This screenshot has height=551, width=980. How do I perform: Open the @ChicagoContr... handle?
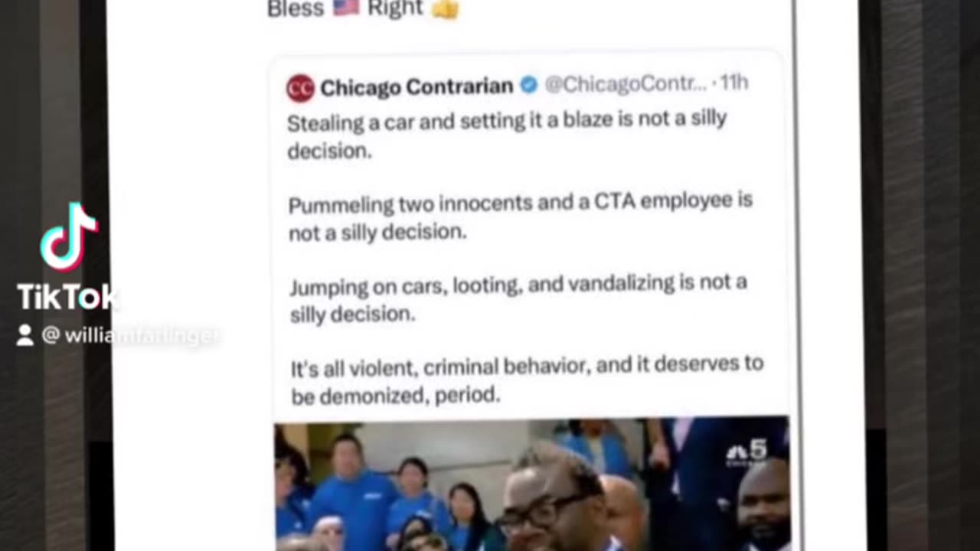pos(626,84)
